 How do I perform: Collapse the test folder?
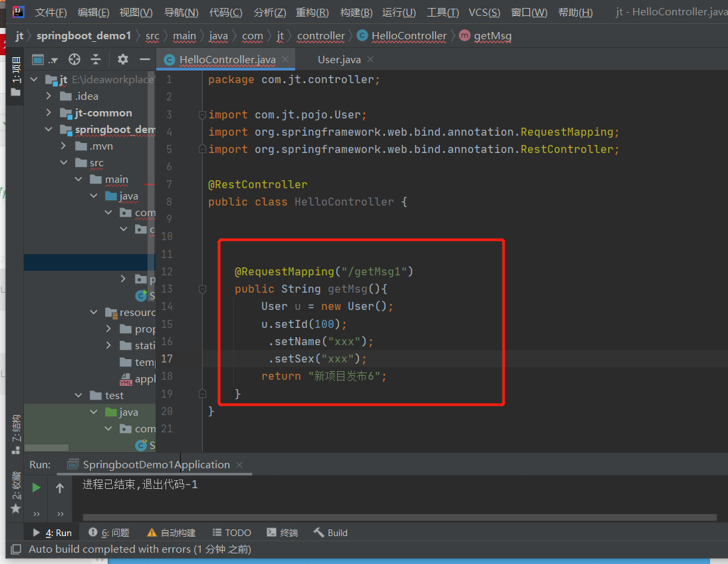coord(78,395)
